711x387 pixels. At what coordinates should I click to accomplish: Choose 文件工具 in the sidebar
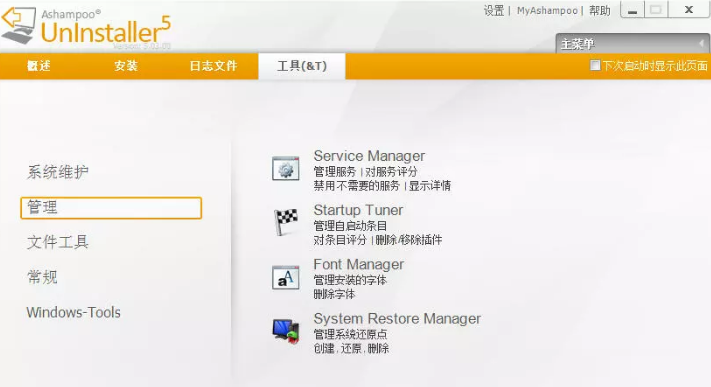coord(58,242)
